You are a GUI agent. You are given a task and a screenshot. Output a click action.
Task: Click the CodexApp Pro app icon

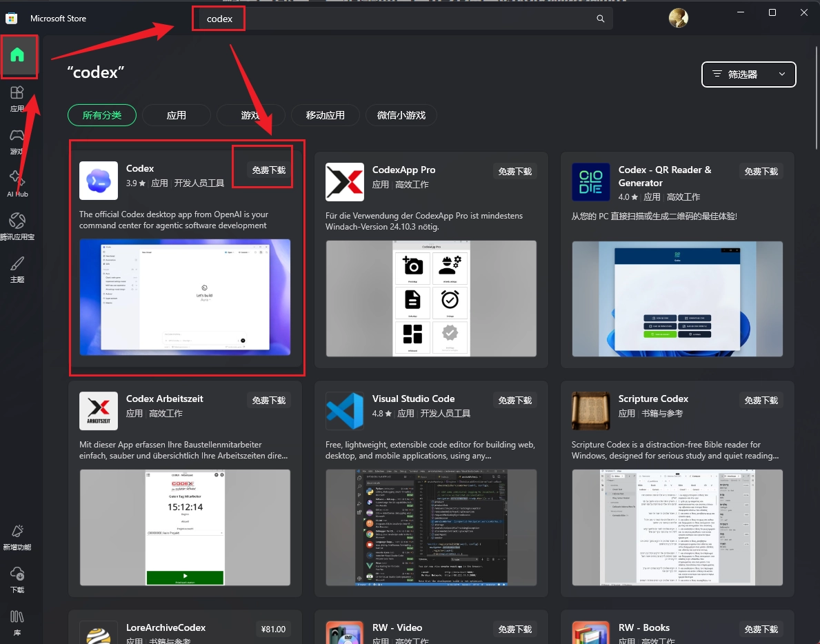(x=345, y=182)
